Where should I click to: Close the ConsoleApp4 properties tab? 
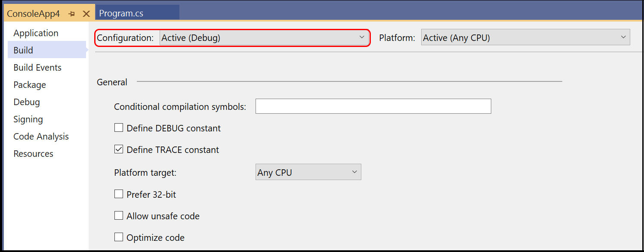pyautogui.click(x=86, y=14)
